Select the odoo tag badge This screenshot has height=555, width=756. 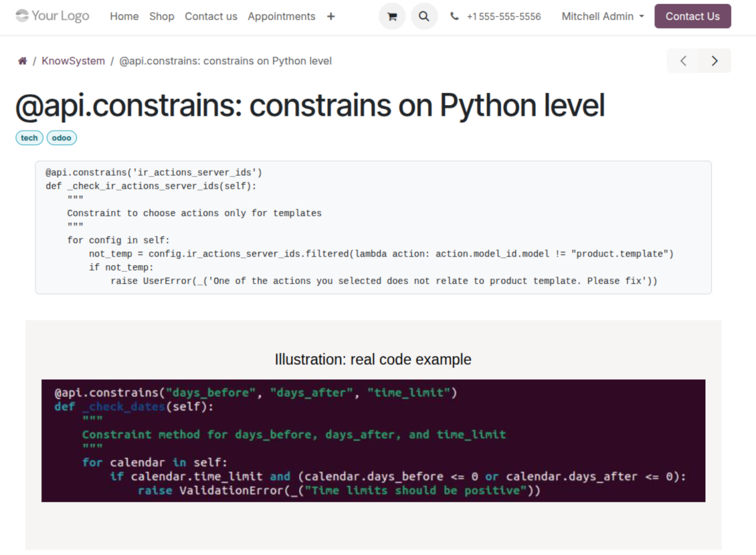(x=62, y=138)
